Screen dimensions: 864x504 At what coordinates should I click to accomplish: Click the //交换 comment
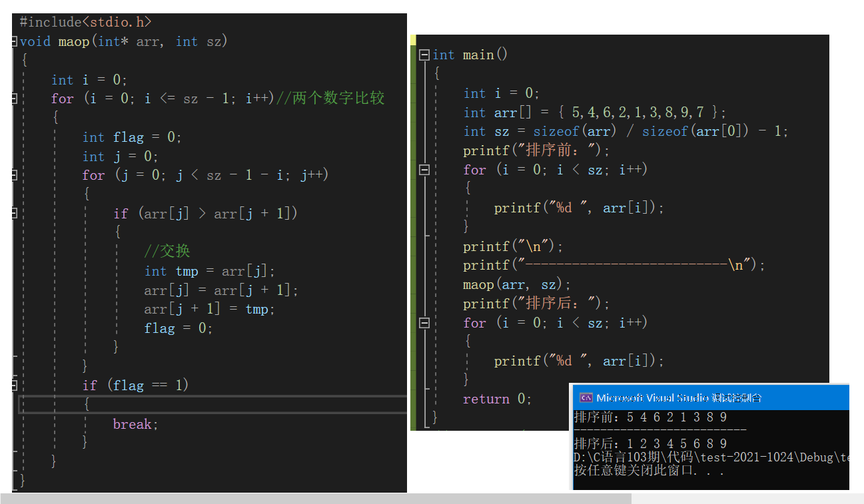167,251
